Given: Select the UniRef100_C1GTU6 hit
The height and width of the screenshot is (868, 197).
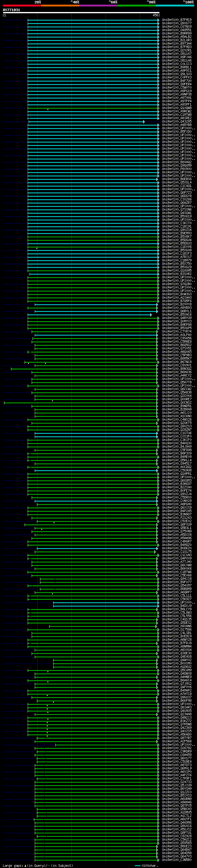Looking at the screenshot, I should [x=177, y=433].
